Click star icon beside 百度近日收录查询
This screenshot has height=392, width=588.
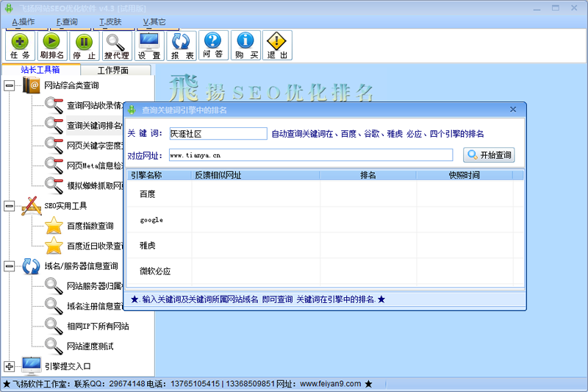[x=54, y=246]
